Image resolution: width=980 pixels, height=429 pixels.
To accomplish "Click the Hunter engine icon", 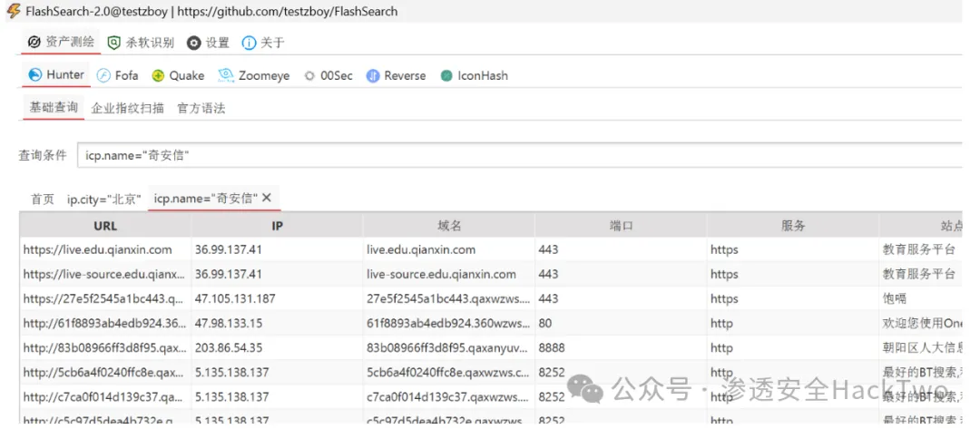I will 35,75.
